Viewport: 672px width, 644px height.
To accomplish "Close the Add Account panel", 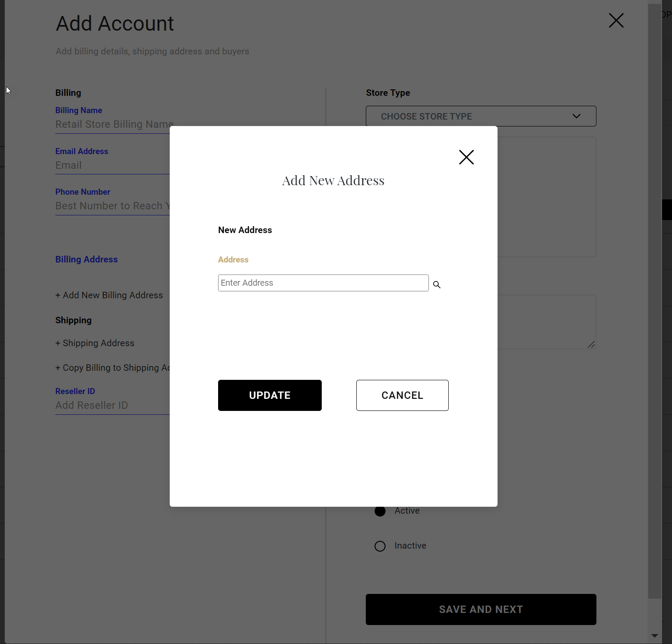I will coord(616,20).
